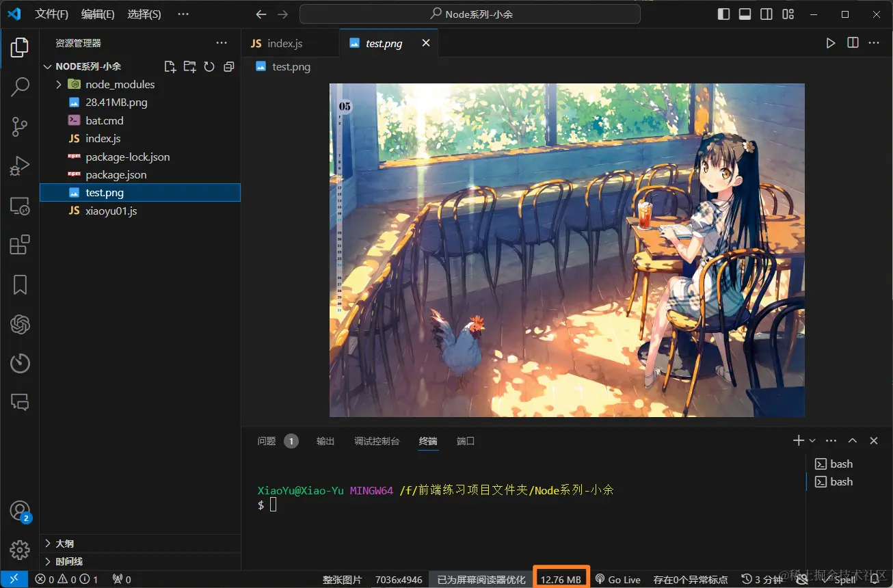Viewport: 893px width, 588px height.
Task: Open the notifications bell
Action: coord(875,579)
